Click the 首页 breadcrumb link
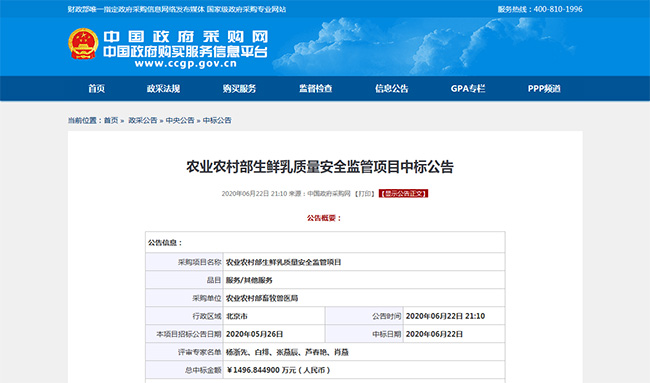Screen dimensions: 650x383 point(111,120)
